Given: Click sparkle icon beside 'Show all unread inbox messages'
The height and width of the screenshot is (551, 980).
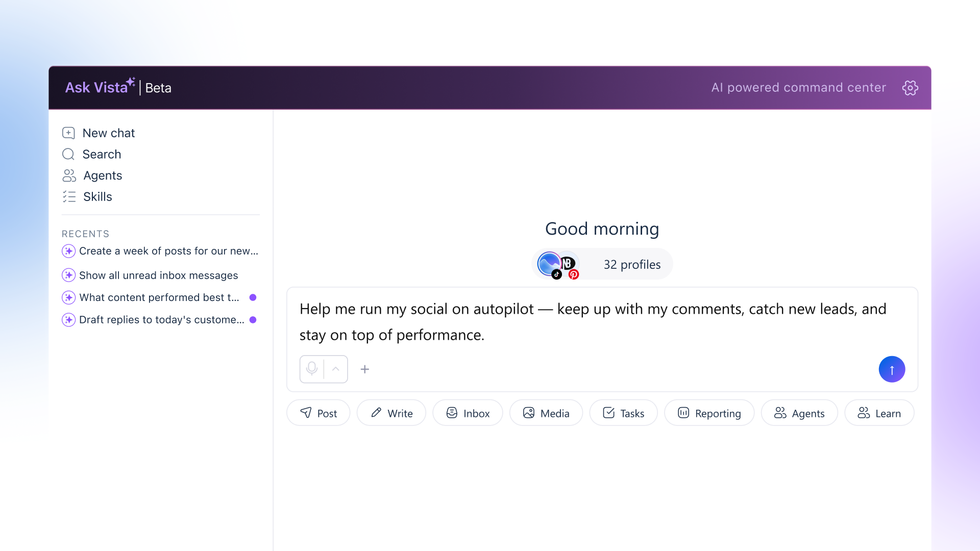Looking at the screenshot, I should tap(68, 275).
